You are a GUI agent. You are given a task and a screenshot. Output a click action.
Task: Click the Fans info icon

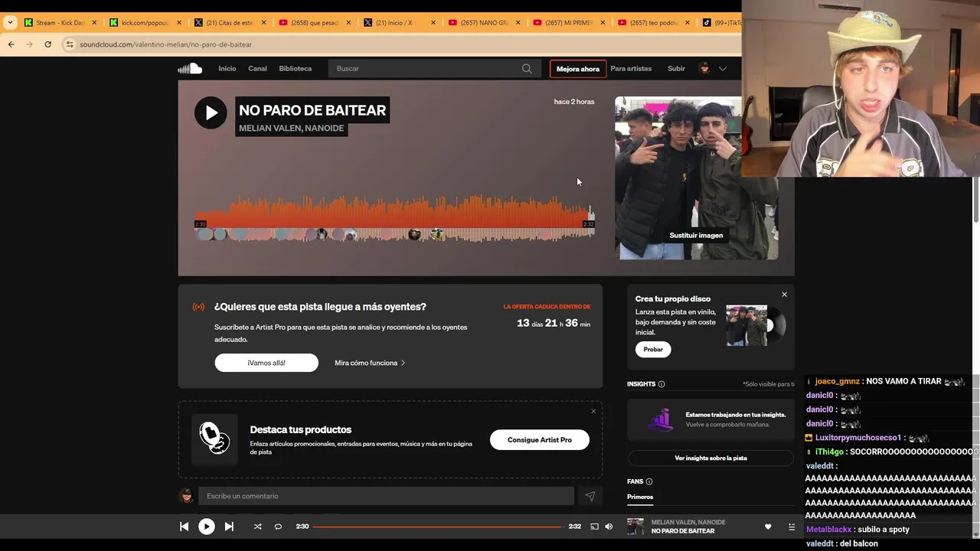(x=649, y=481)
